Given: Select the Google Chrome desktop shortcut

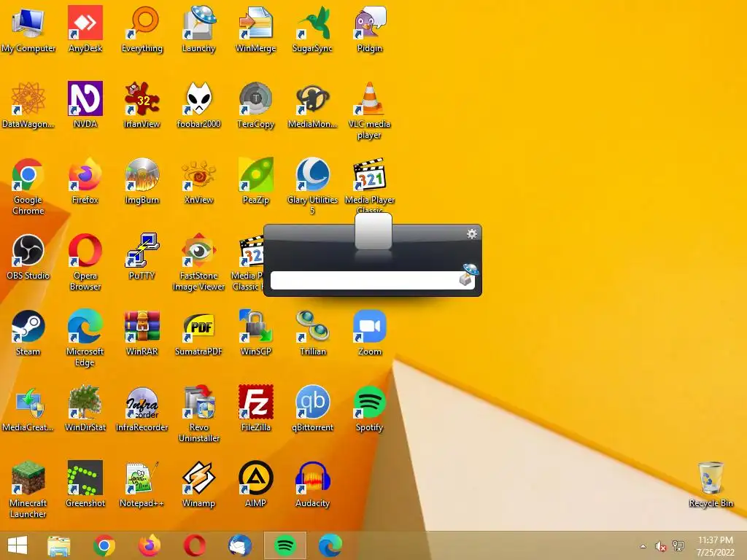Looking at the screenshot, I should coord(28,186).
